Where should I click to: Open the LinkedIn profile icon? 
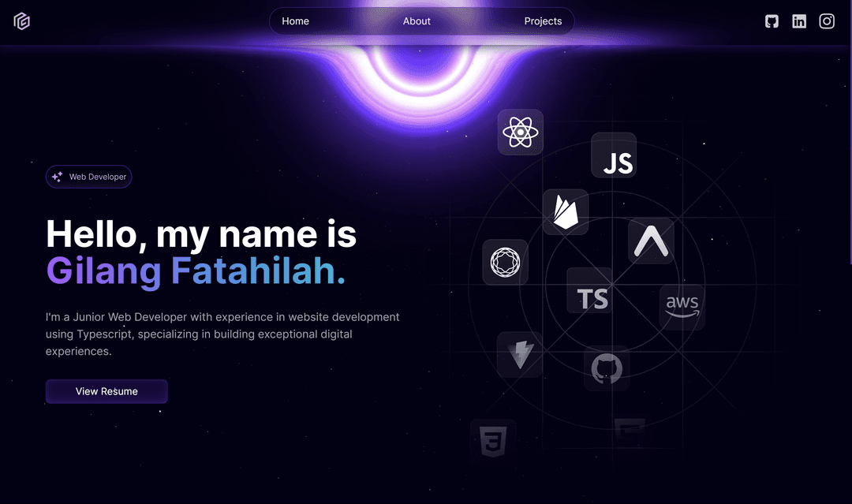798,21
